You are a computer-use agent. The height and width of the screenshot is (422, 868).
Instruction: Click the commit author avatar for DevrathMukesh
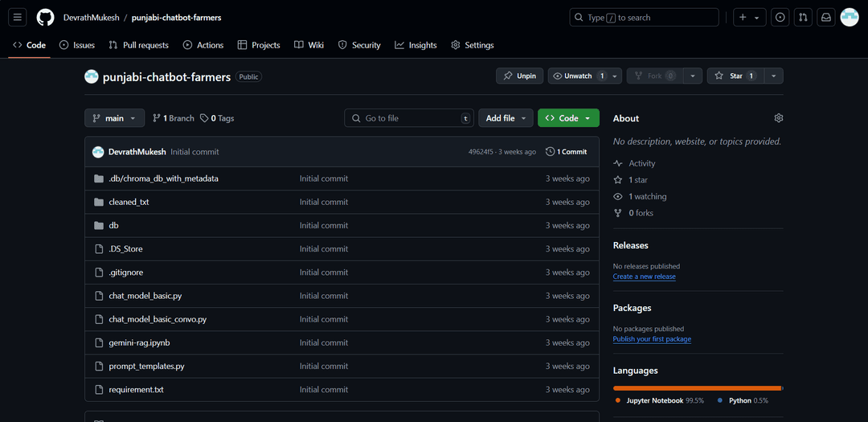click(x=98, y=152)
